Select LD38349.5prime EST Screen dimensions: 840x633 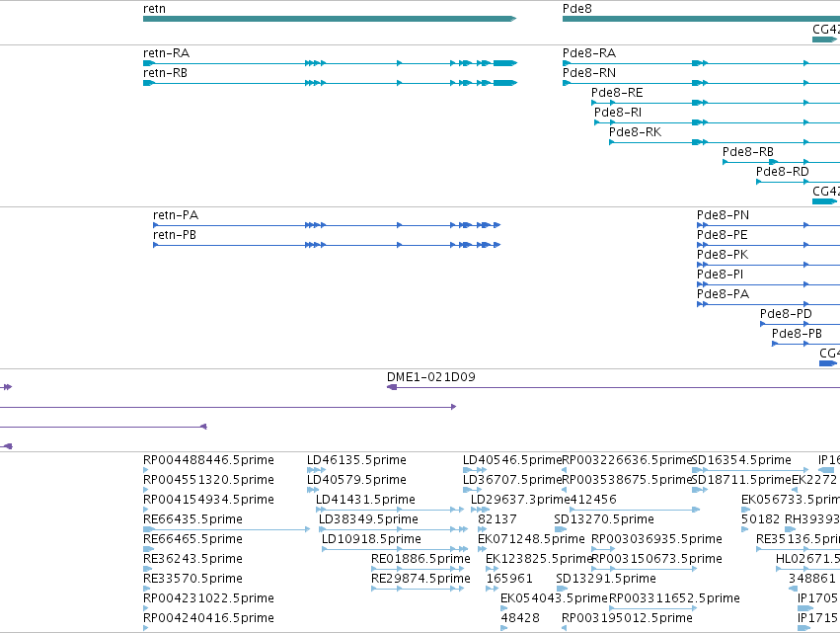[x=393, y=529]
